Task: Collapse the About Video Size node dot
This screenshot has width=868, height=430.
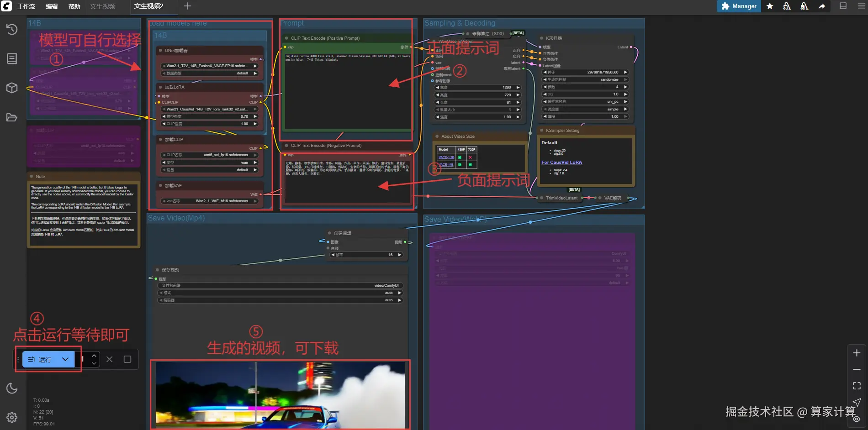Action: 437,136
